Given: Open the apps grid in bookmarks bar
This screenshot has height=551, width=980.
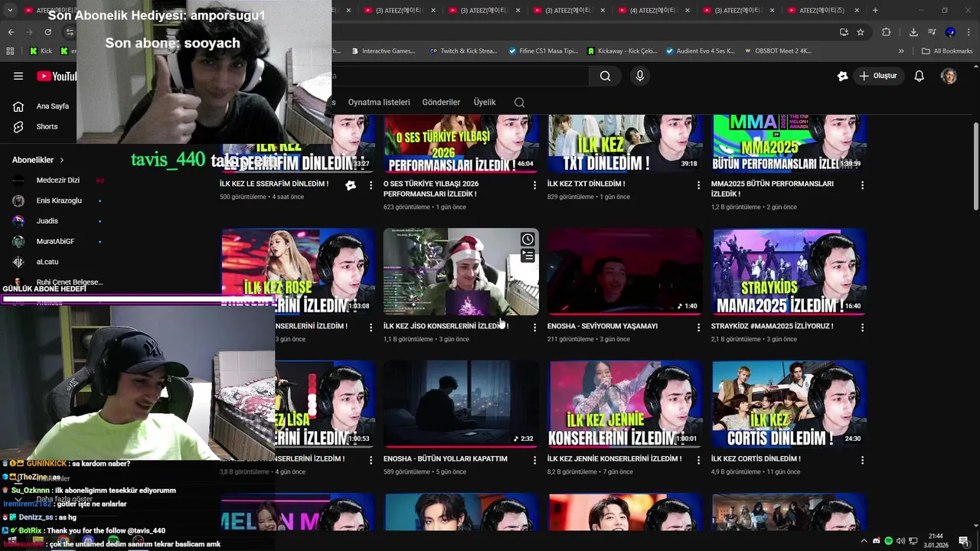Looking at the screenshot, I should coord(10,51).
